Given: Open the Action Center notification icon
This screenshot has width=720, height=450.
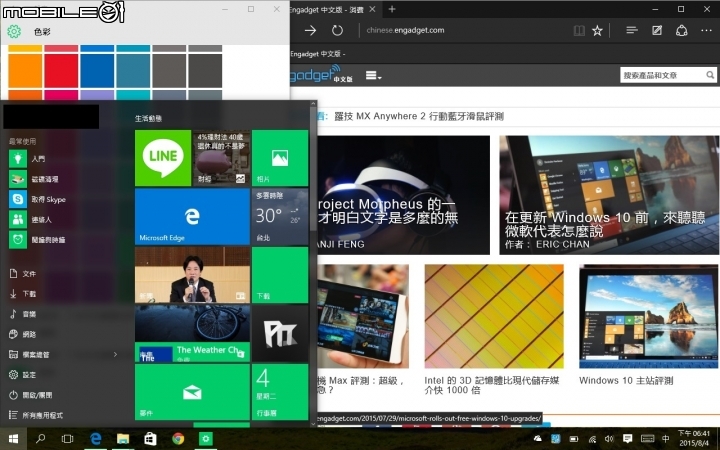Looking at the screenshot, I should point(627,439).
